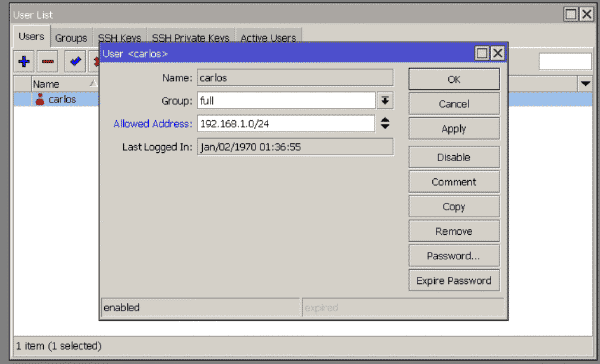The width and height of the screenshot is (600, 364).
Task: Open the Group dropdown arrow
Action: coord(385,101)
